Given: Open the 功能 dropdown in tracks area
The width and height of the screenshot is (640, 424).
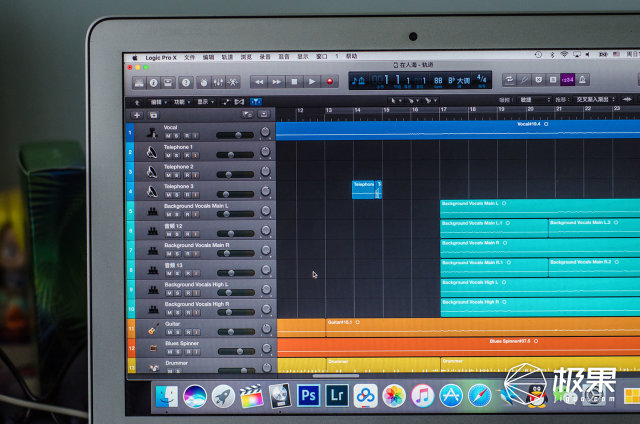Looking at the screenshot, I should coord(182,102).
